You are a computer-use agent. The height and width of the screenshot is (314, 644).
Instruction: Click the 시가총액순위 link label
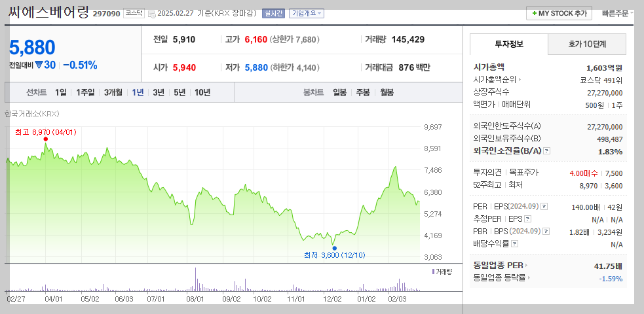pos(495,80)
